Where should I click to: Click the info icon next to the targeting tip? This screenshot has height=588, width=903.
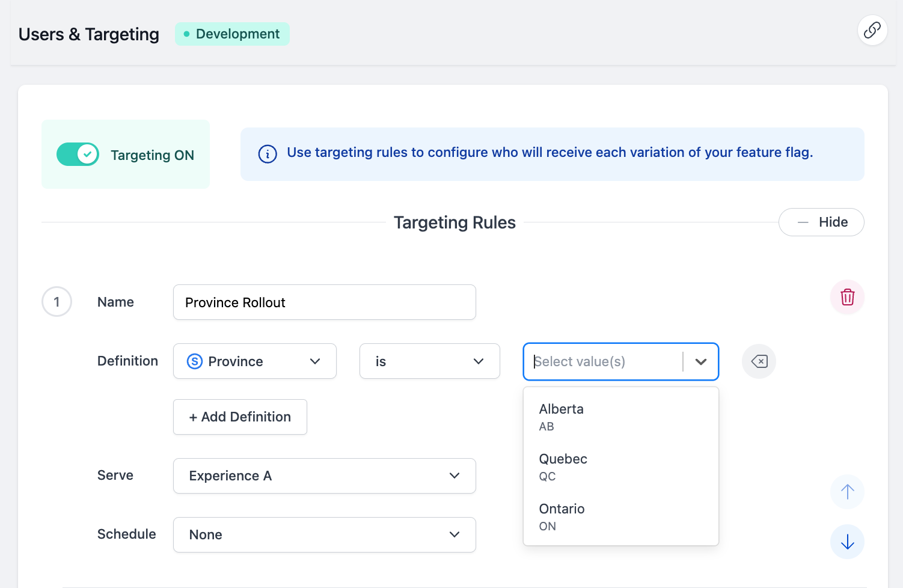tap(267, 154)
